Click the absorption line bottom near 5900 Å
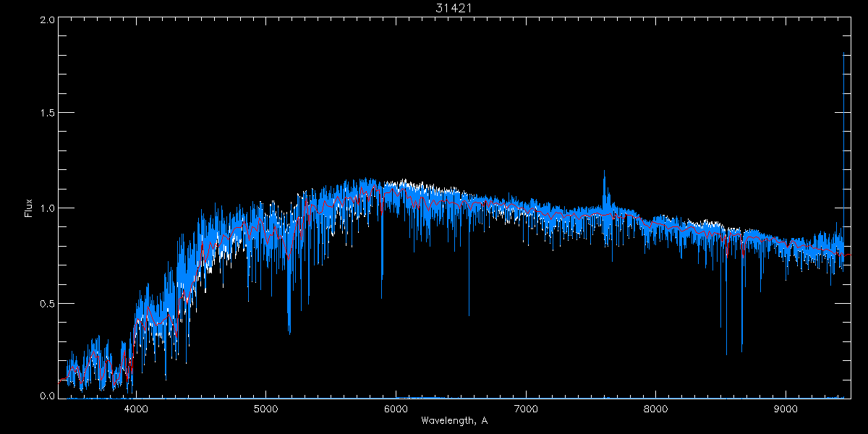 click(382, 297)
